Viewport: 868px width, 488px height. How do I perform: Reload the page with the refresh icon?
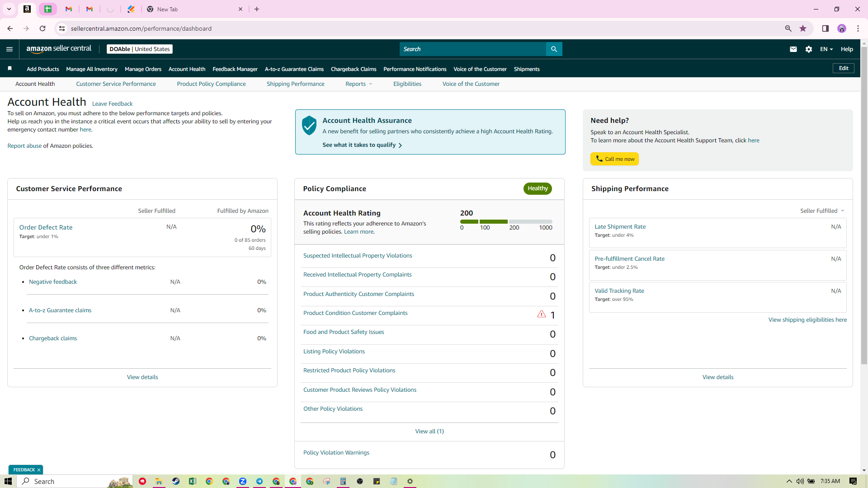click(x=42, y=28)
